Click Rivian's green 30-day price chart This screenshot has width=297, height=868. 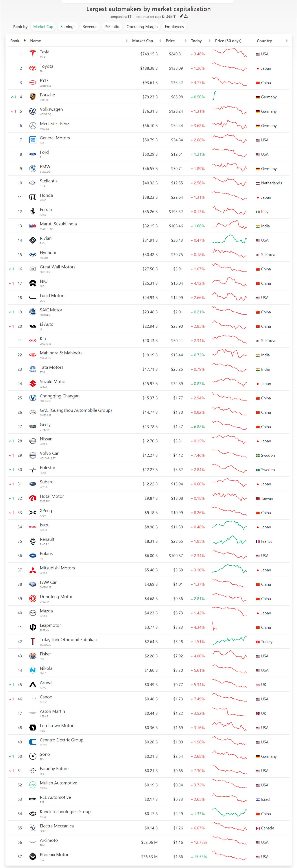point(229,239)
